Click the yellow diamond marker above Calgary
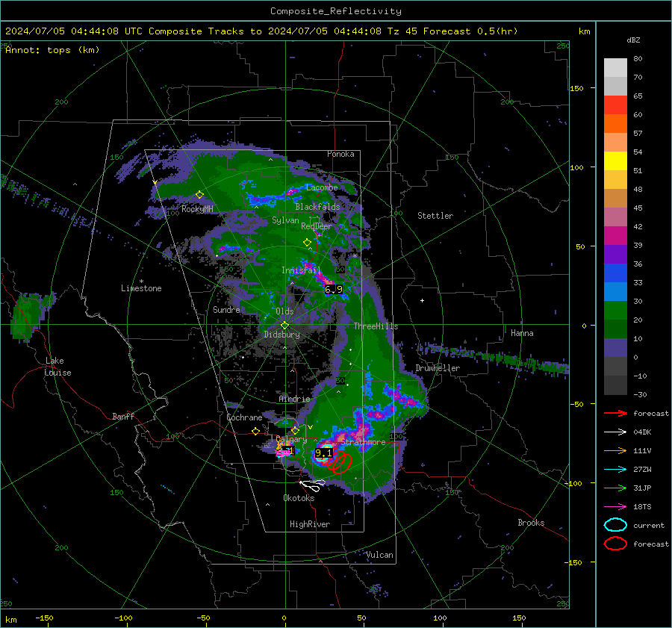 295,430
